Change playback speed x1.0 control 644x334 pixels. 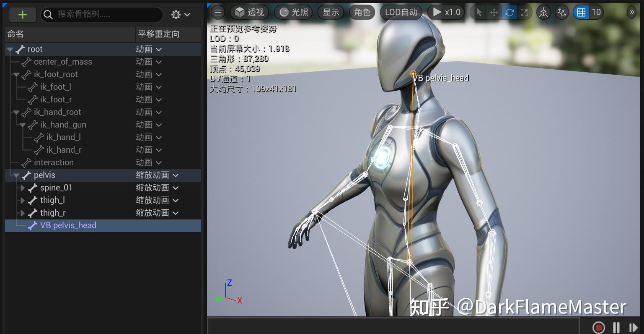[446, 12]
